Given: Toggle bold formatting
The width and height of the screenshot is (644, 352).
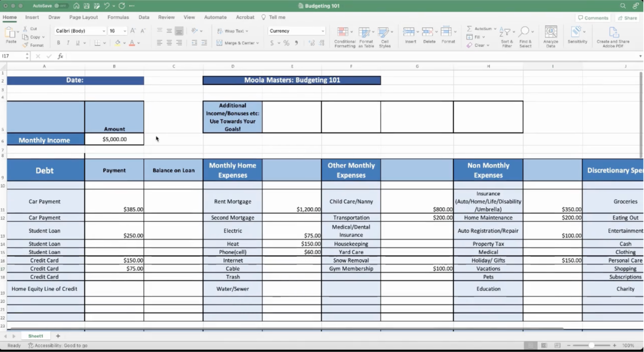Looking at the screenshot, I should [58, 43].
